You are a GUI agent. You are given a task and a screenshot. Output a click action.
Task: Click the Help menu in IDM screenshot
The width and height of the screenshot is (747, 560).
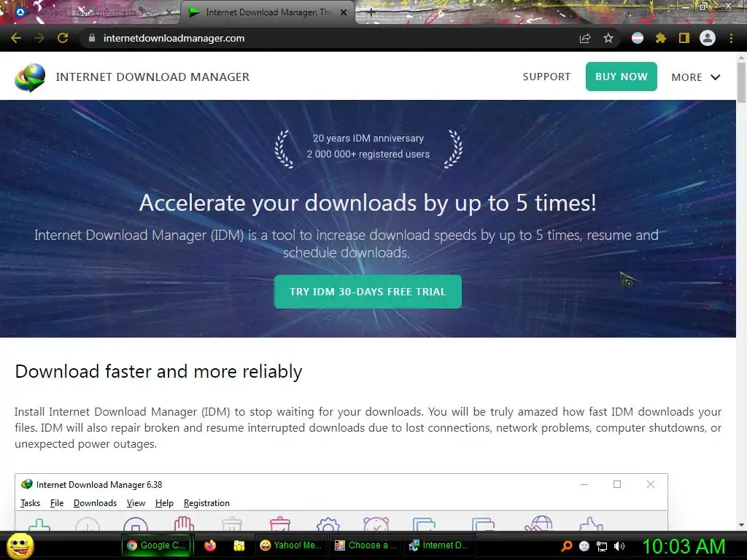pos(164,503)
